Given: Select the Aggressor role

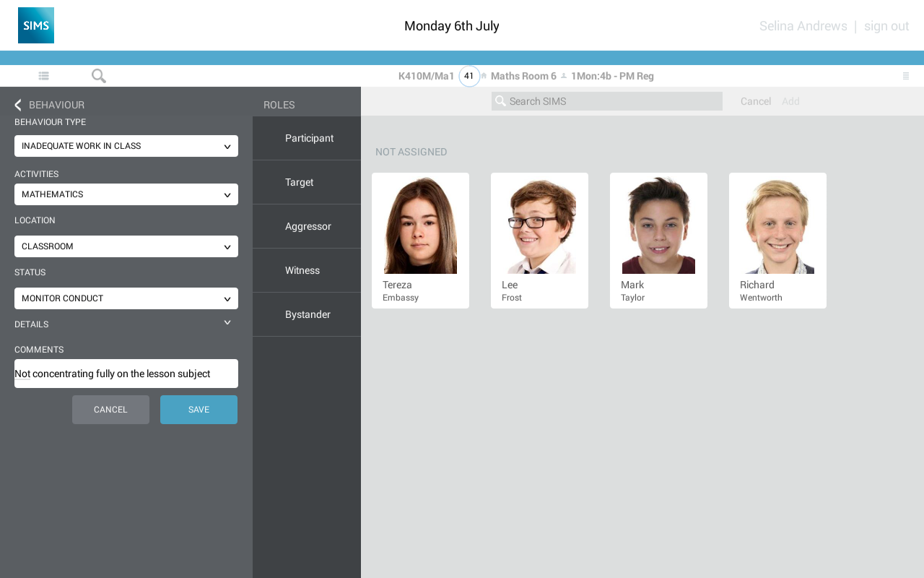Looking at the screenshot, I should click(x=307, y=226).
